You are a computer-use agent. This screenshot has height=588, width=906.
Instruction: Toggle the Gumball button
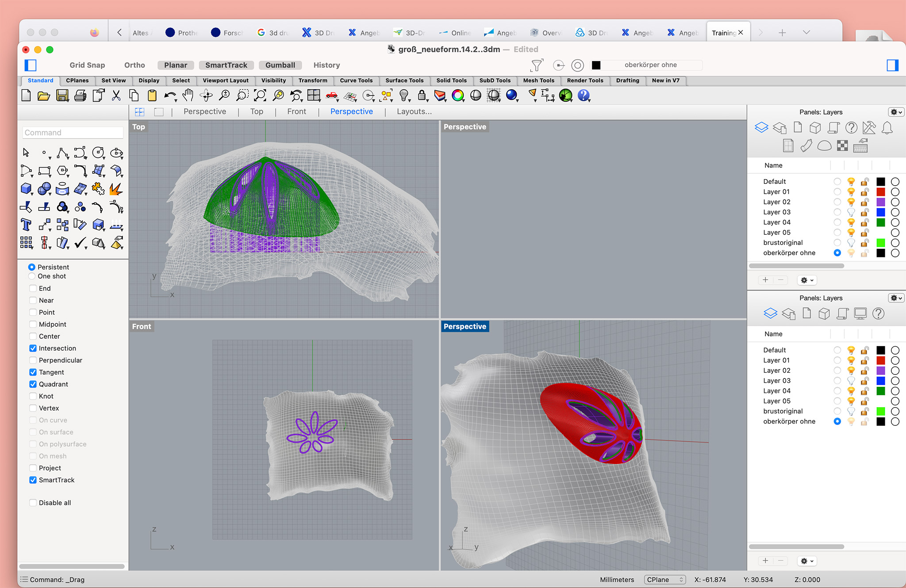tap(280, 65)
